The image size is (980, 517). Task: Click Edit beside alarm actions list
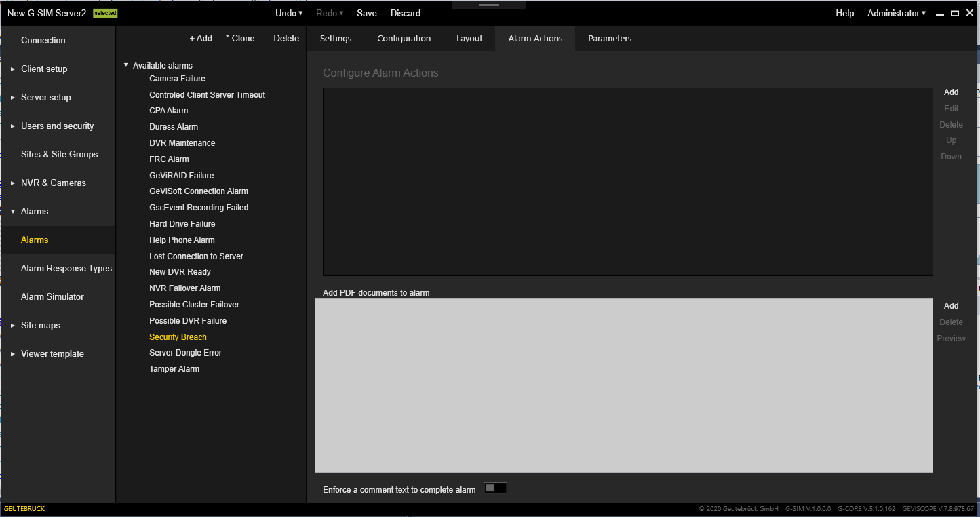[x=952, y=109]
